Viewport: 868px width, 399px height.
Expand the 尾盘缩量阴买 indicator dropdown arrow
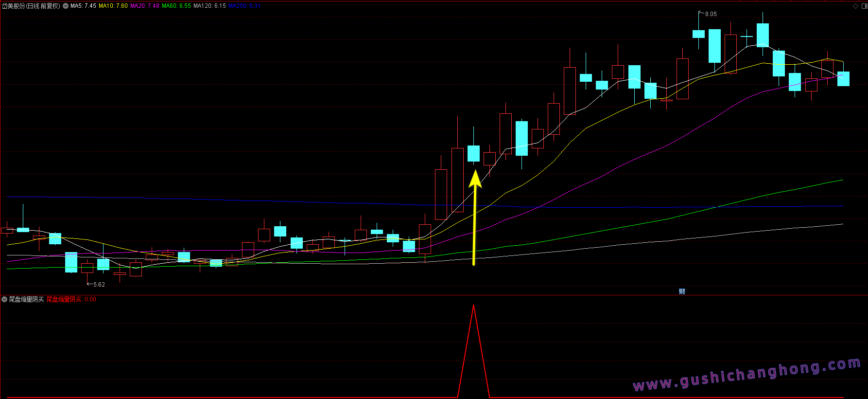[x=4, y=299]
